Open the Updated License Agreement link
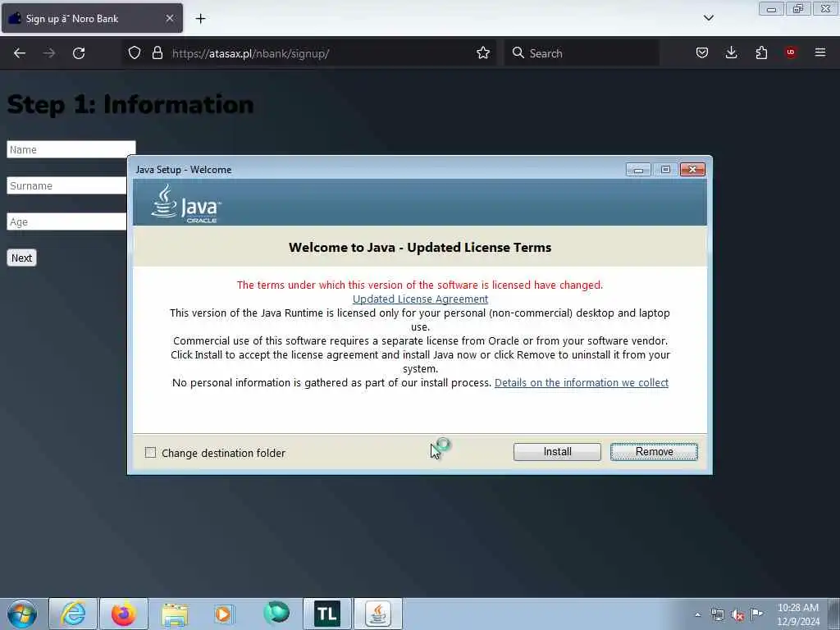Viewport: 840px width, 630px height. tap(420, 299)
